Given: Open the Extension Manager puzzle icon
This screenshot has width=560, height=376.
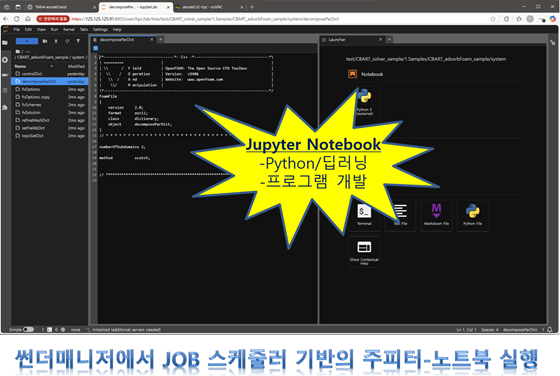Looking at the screenshot, I should tap(5, 107).
